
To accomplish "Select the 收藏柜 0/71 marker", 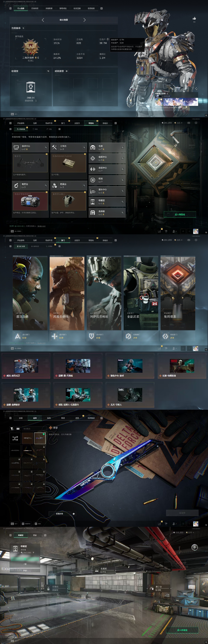I will point(104,570).
